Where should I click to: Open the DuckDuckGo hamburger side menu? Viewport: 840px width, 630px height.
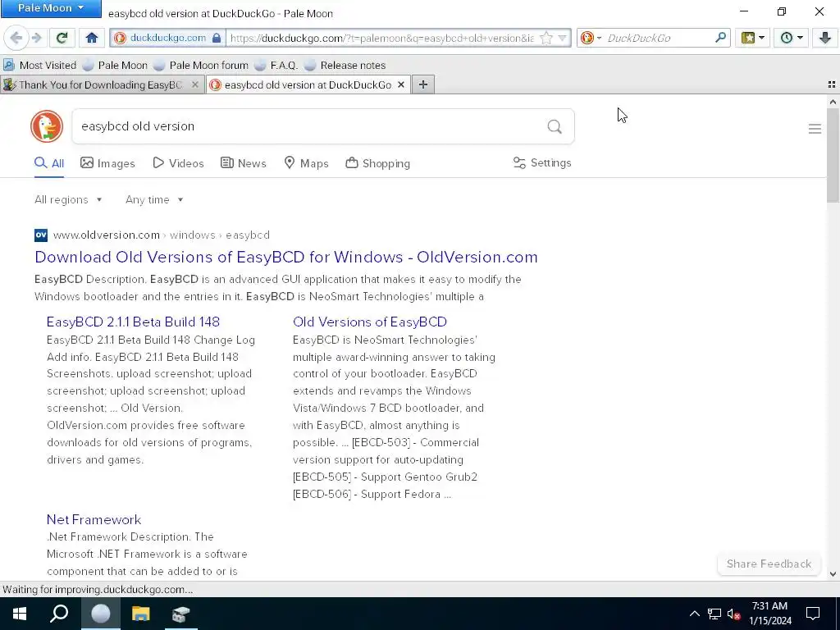click(x=815, y=129)
